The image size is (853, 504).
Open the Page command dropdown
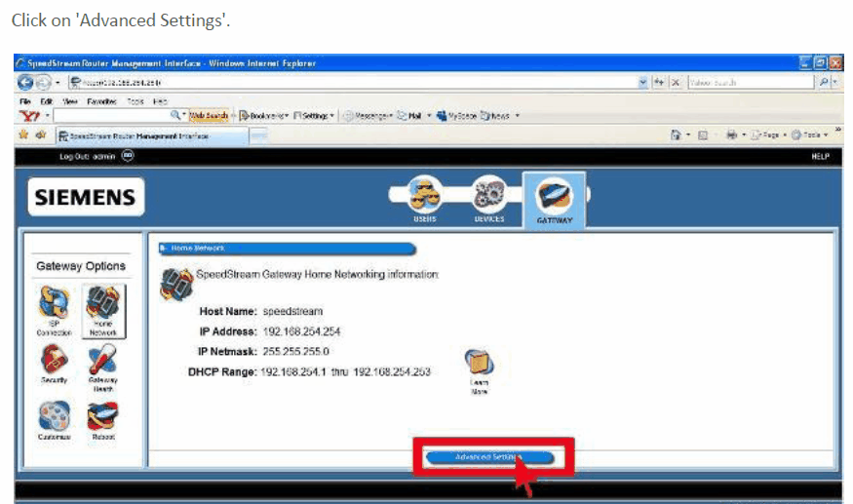click(768, 135)
